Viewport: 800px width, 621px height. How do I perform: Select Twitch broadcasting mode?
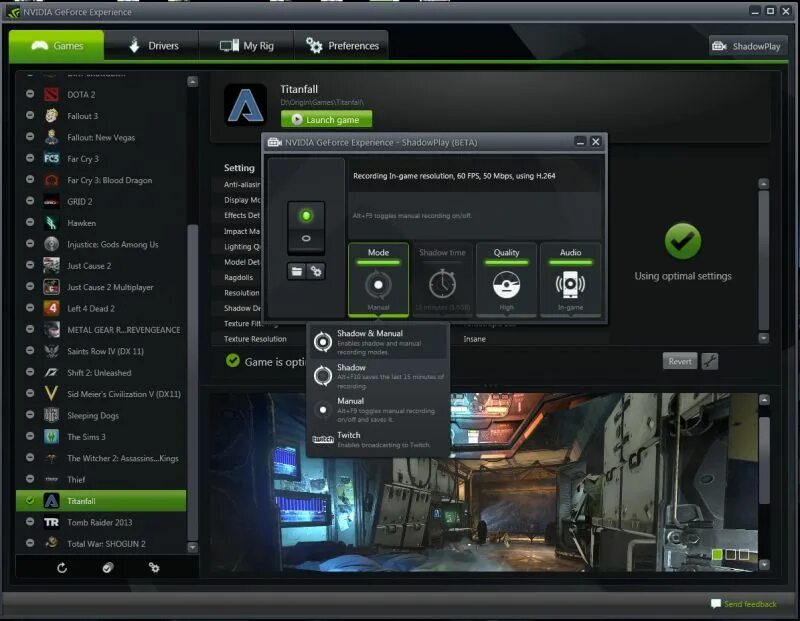pyautogui.click(x=379, y=439)
